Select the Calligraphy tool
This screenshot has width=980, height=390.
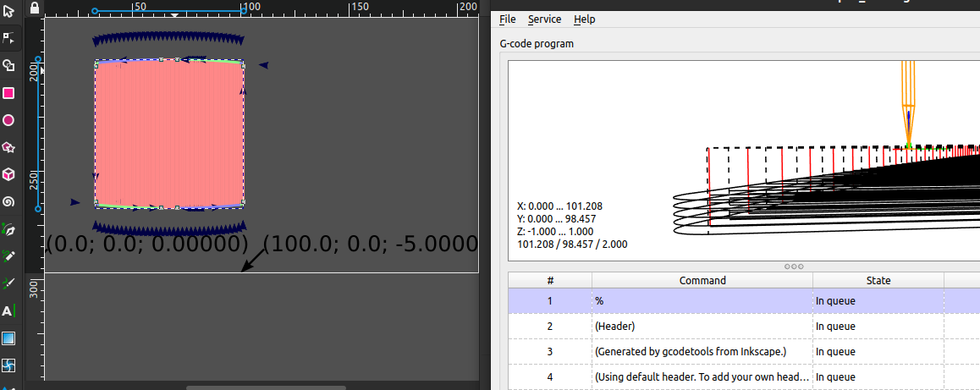point(8,283)
